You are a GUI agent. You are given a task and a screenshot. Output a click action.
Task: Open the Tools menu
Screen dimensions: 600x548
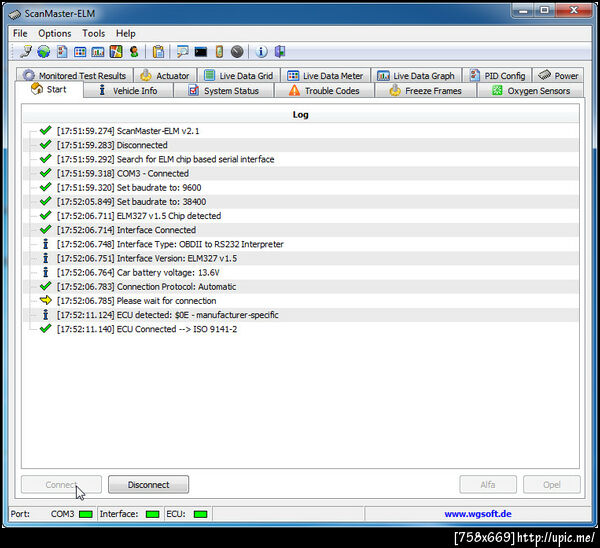pos(94,33)
